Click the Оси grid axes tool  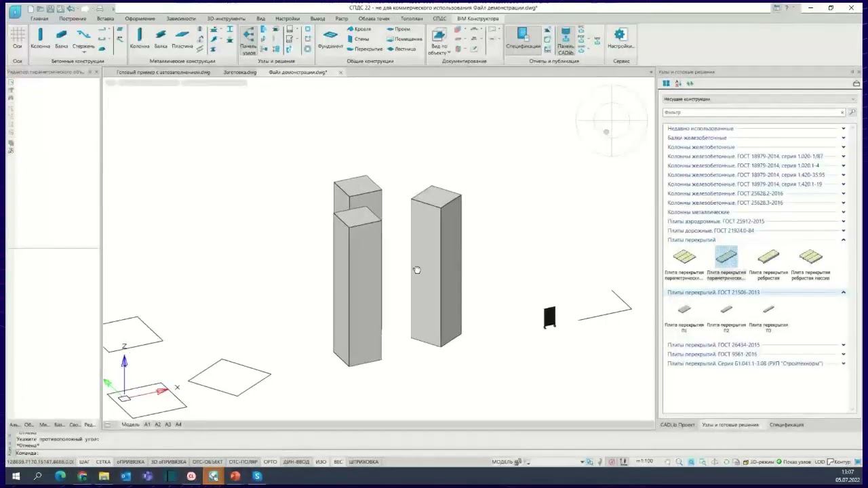click(18, 38)
